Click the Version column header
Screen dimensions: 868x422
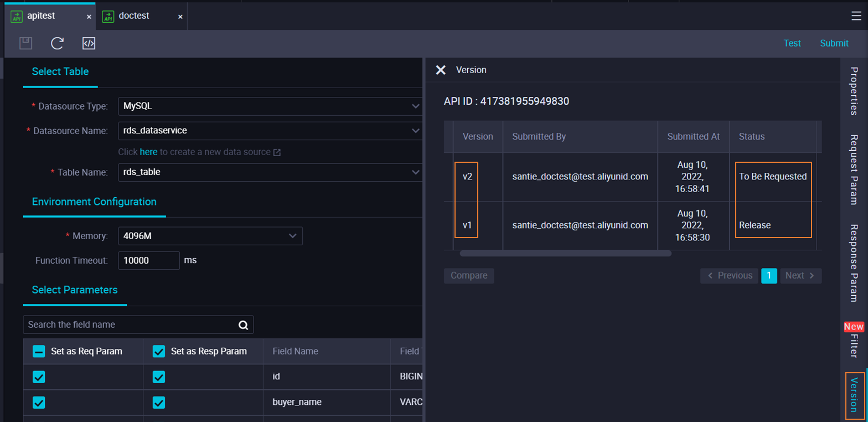pos(478,136)
